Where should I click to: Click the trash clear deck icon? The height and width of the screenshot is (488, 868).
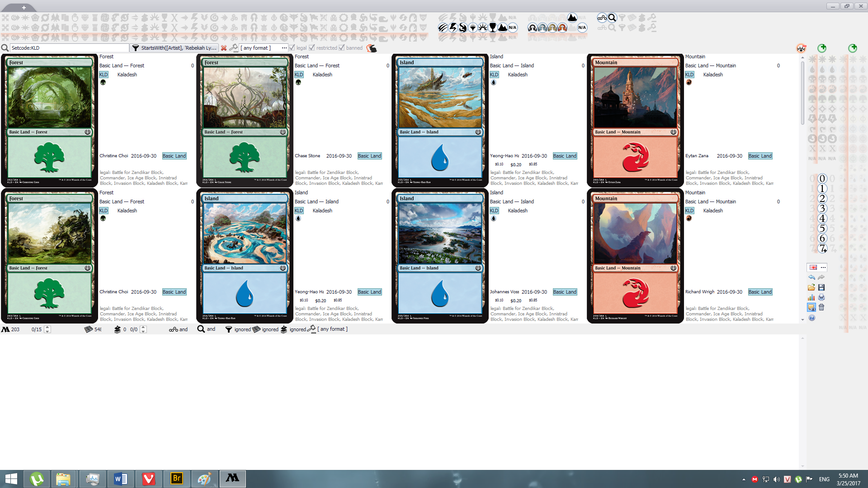(821, 307)
